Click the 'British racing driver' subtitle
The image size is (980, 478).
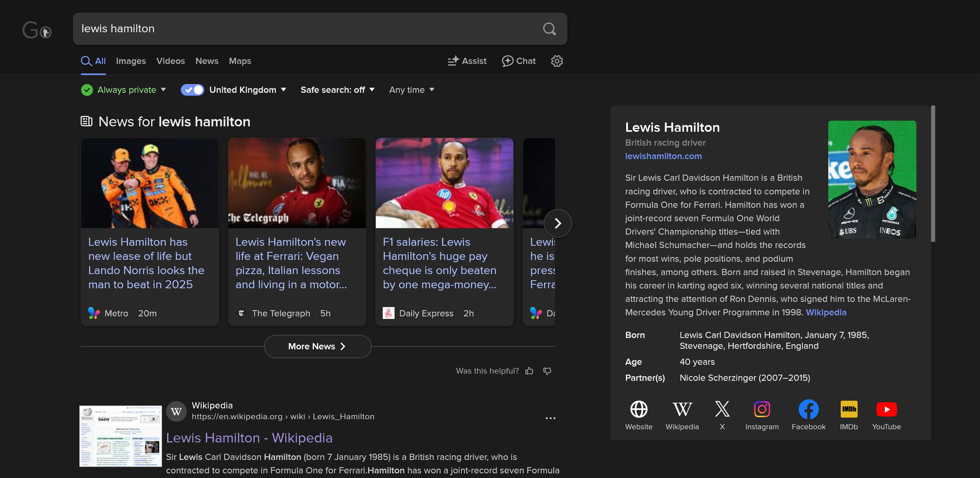click(665, 143)
